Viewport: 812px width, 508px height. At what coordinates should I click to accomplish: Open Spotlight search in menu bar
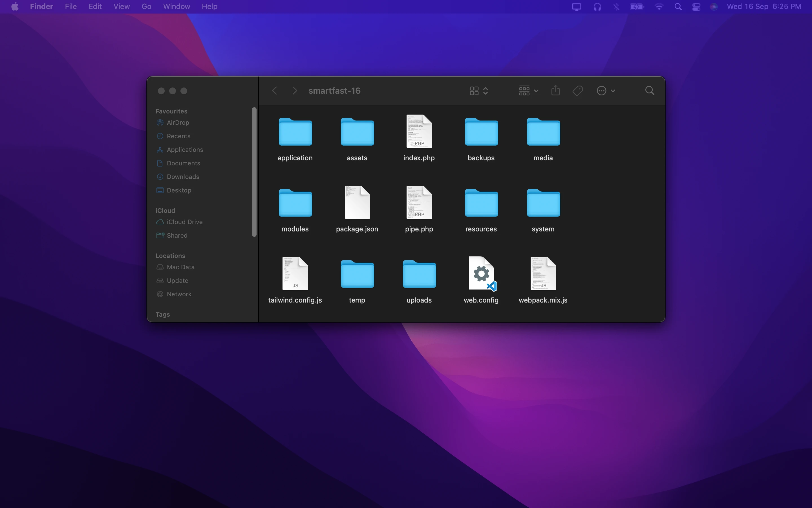coord(678,7)
